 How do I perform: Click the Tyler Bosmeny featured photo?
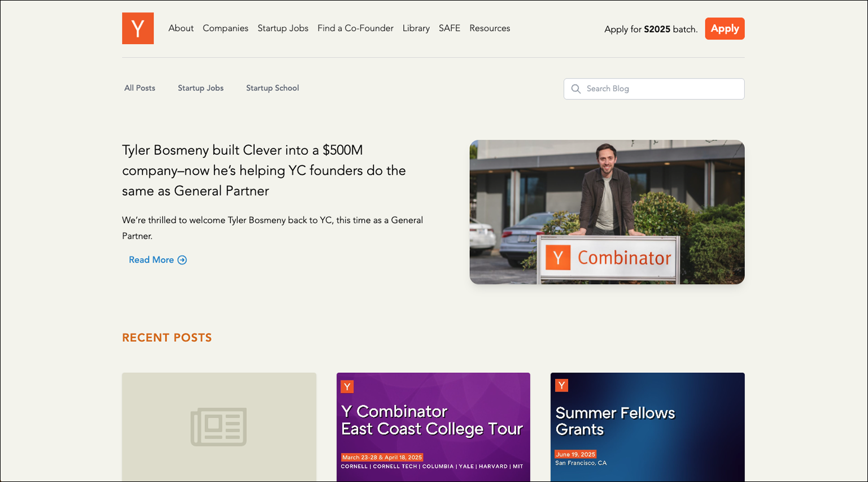pos(607,212)
